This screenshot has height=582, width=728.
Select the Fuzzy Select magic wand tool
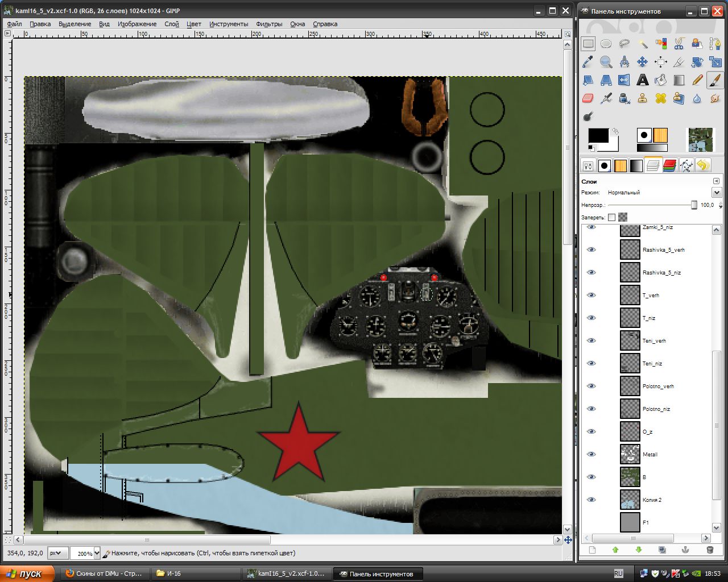(x=643, y=44)
